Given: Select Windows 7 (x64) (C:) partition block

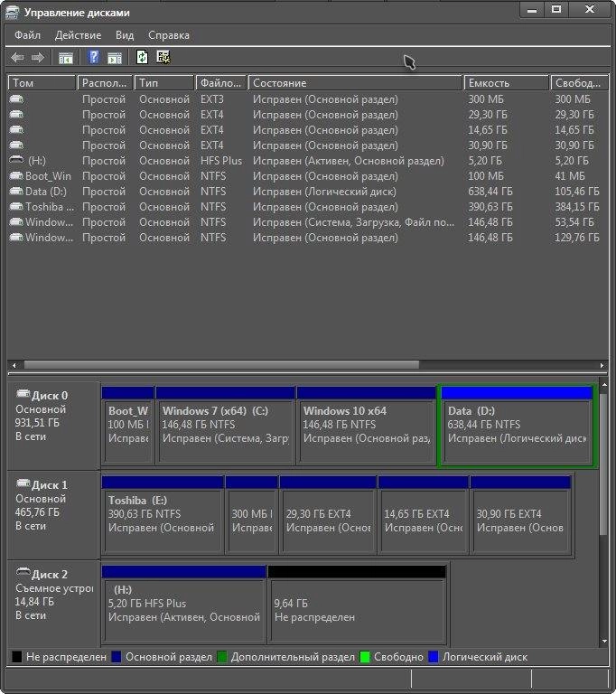Looking at the screenshot, I should point(225,426).
